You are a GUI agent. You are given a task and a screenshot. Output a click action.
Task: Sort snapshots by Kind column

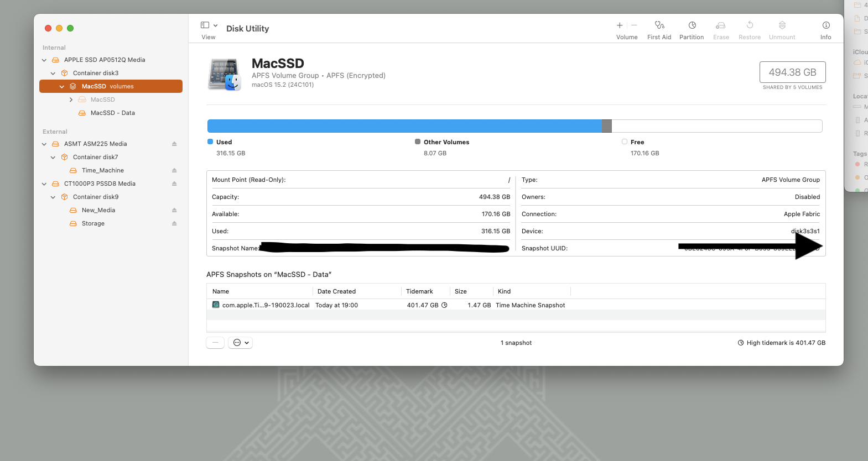pyautogui.click(x=532, y=291)
